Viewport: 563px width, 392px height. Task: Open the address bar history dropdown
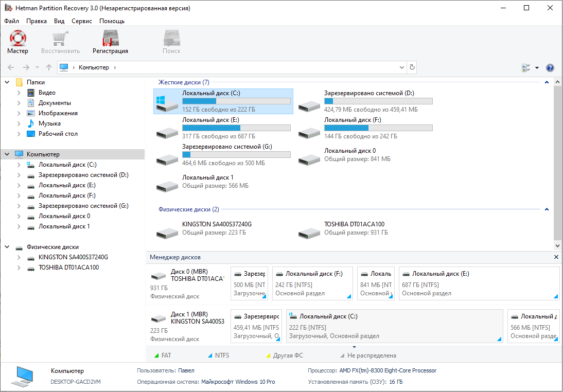click(402, 67)
